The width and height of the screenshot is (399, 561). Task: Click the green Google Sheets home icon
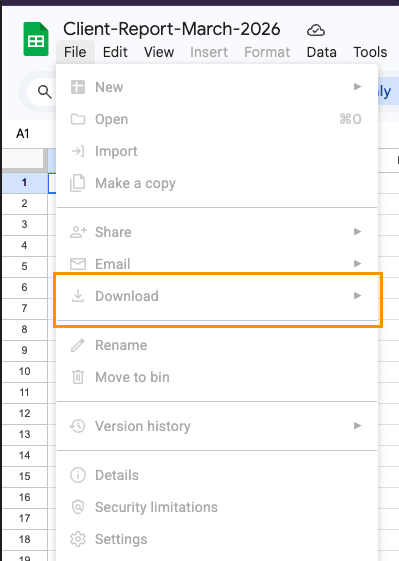(36, 39)
